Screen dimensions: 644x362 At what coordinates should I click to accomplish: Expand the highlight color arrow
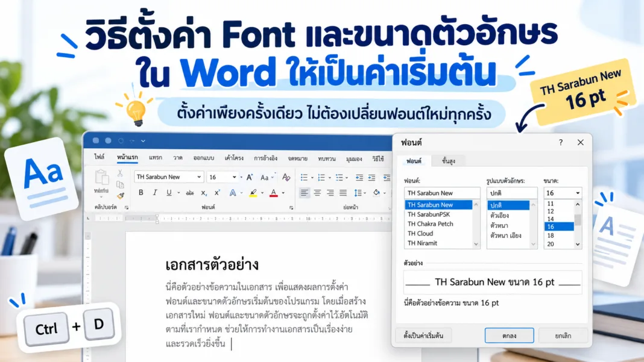(262, 193)
